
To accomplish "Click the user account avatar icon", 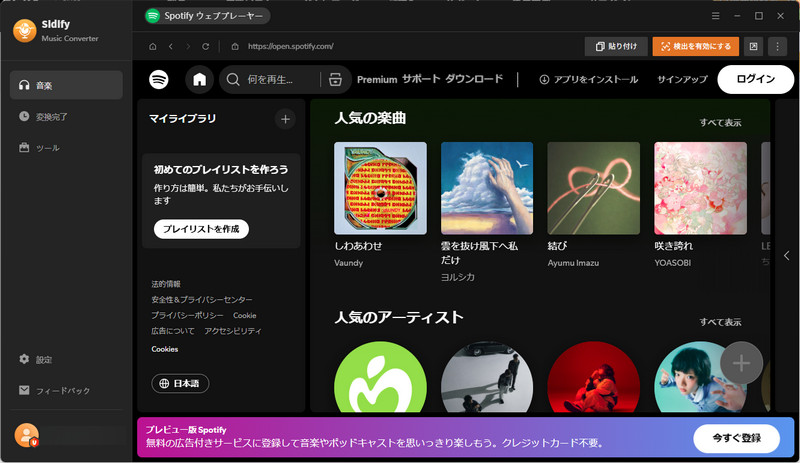I will [x=27, y=435].
